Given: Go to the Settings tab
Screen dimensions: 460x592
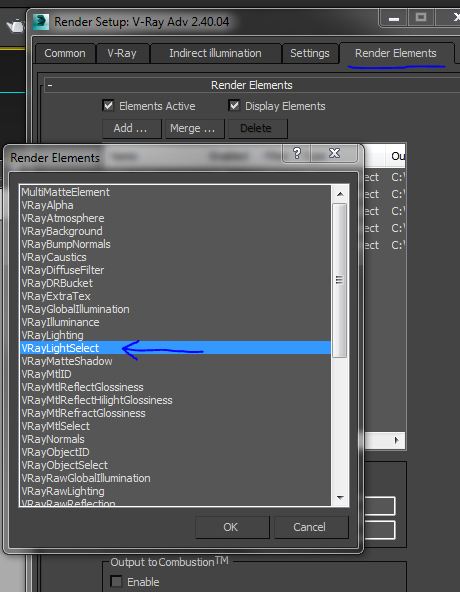Looking at the screenshot, I should (310, 53).
